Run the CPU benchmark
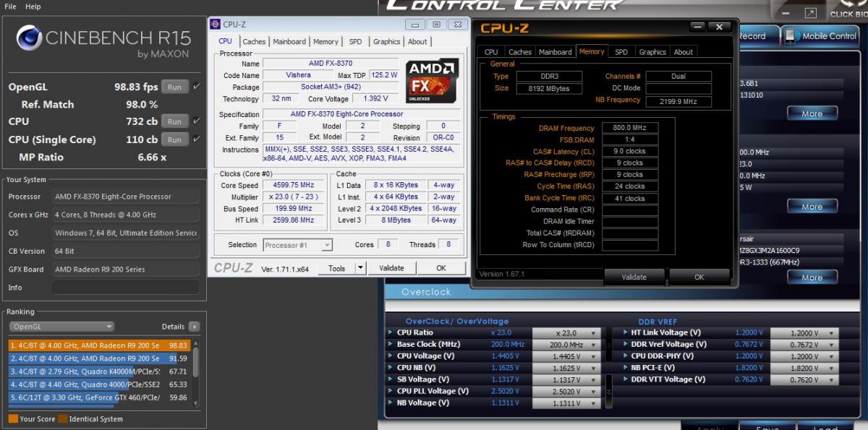Viewport: 868px width, 430px height. pyautogui.click(x=174, y=121)
